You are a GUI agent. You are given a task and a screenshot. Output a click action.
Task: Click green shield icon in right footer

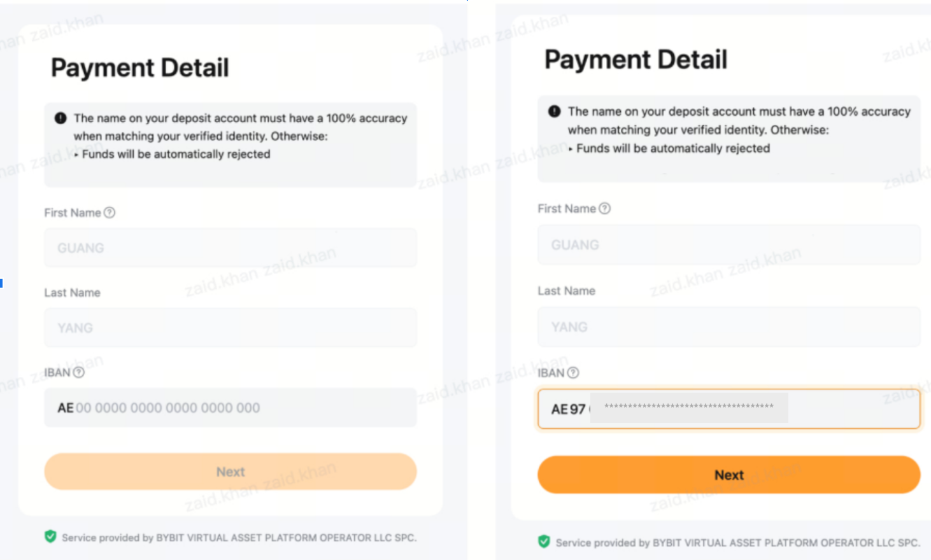544,542
